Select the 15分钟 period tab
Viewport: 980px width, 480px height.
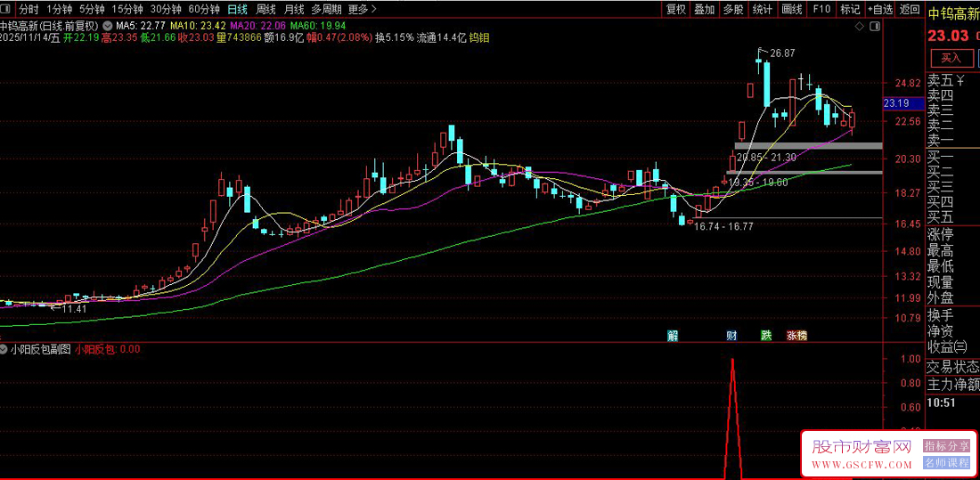tap(127, 9)
